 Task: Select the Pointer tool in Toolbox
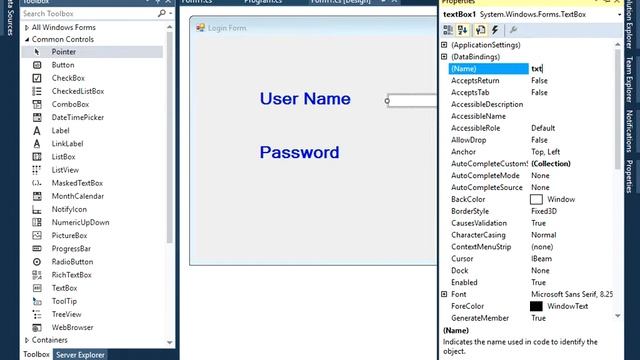(92, 52)
